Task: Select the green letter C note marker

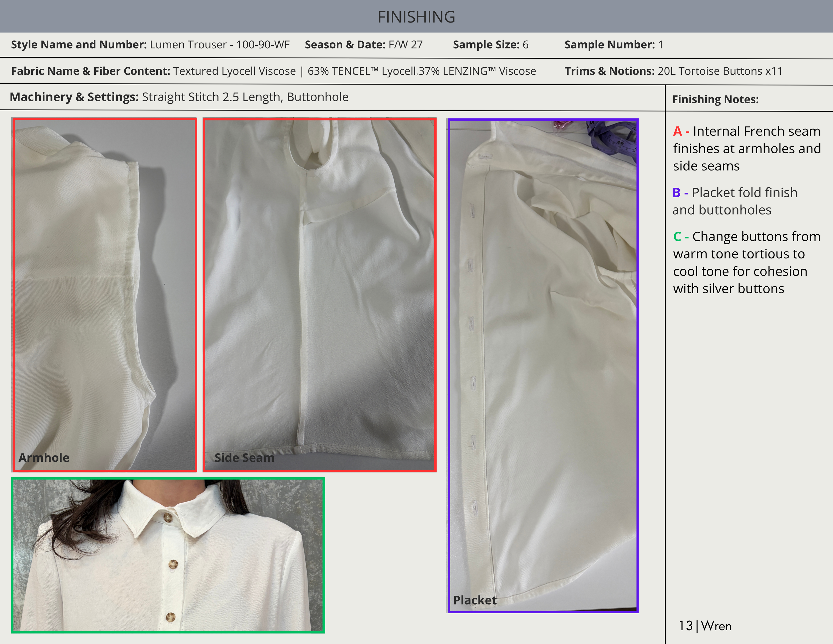Action: tap(677, 237)
